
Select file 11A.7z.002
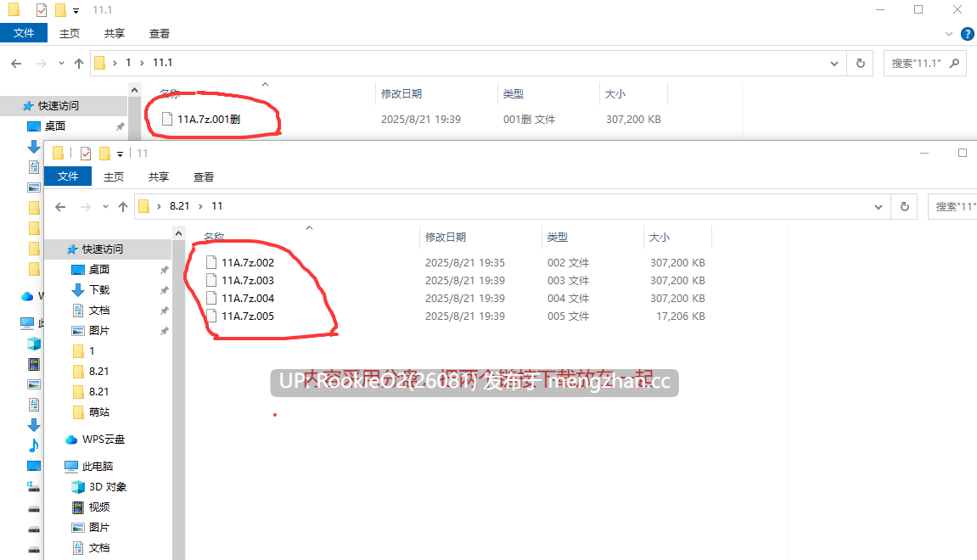(x=248, y=263)
